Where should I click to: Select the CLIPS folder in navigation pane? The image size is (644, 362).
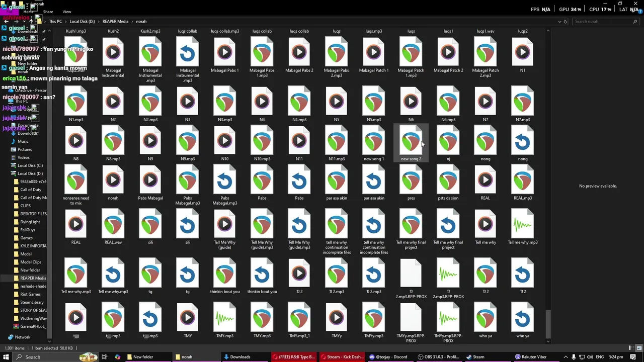click(26, 206)
